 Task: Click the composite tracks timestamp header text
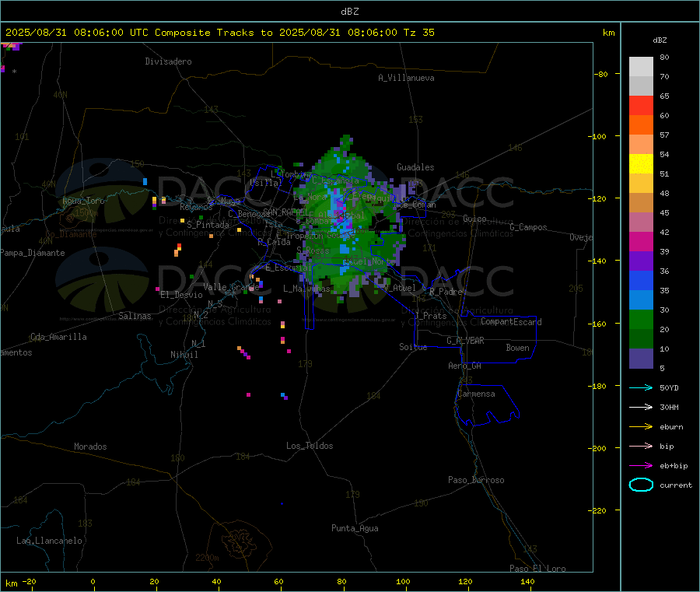click(219, 33)
